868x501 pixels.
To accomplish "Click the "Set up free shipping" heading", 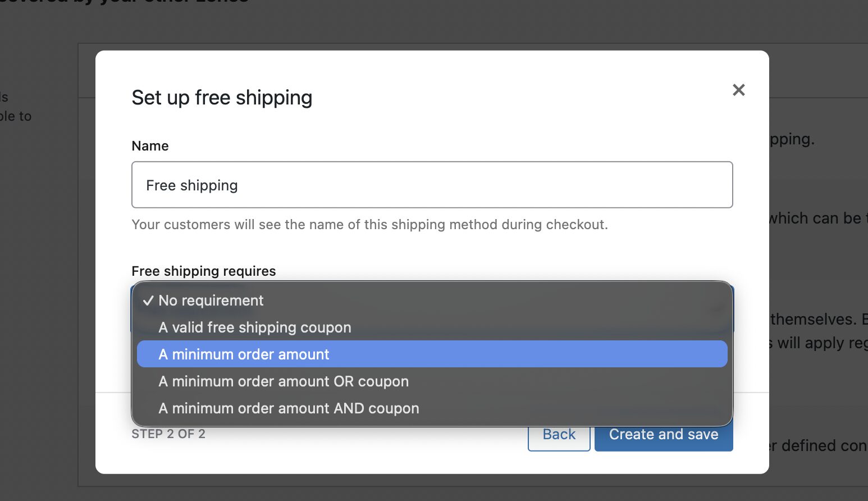I will point(222,97).
